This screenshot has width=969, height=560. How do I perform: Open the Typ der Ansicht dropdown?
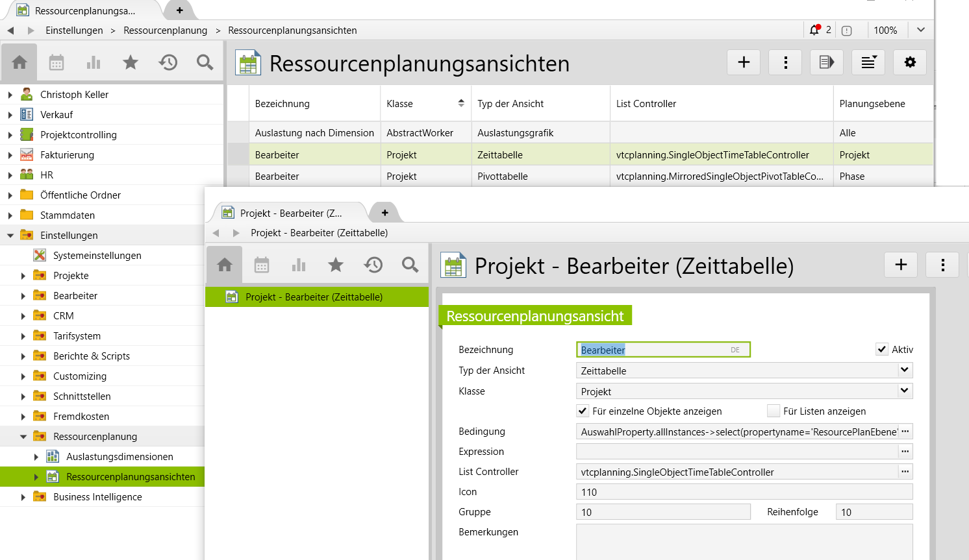pos(904,370)
